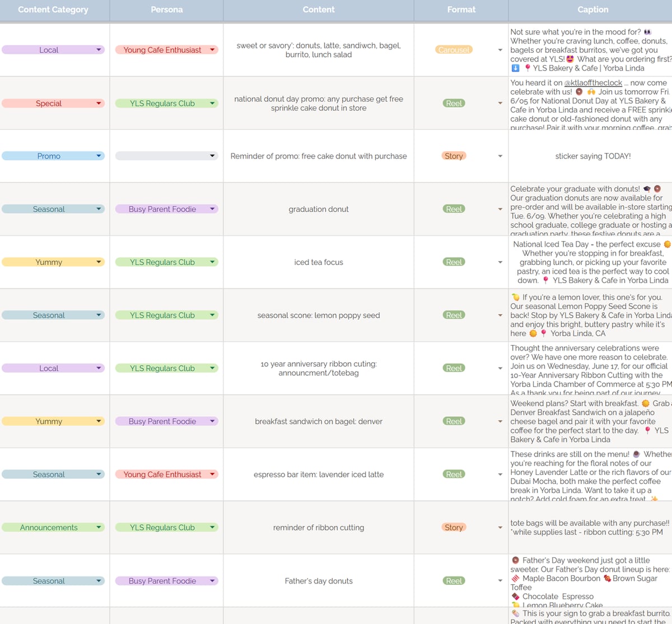Open Yummy category dropdown in iced tea row
This screenshot has height=624, width=672.
tap(53, 262)
